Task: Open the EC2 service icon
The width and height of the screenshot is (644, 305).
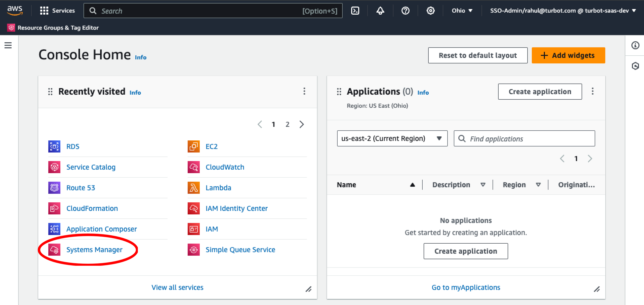Action: point(193,146)
